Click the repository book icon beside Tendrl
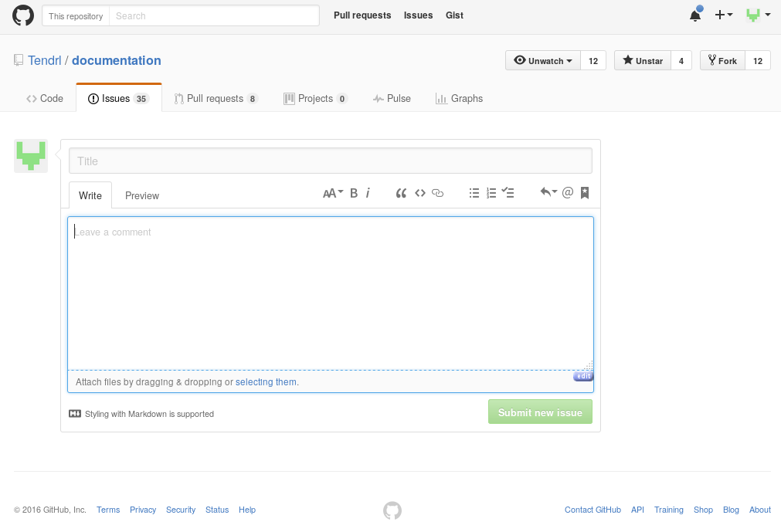Viewport: 781px width, 532px height. (x=19, y=61)
